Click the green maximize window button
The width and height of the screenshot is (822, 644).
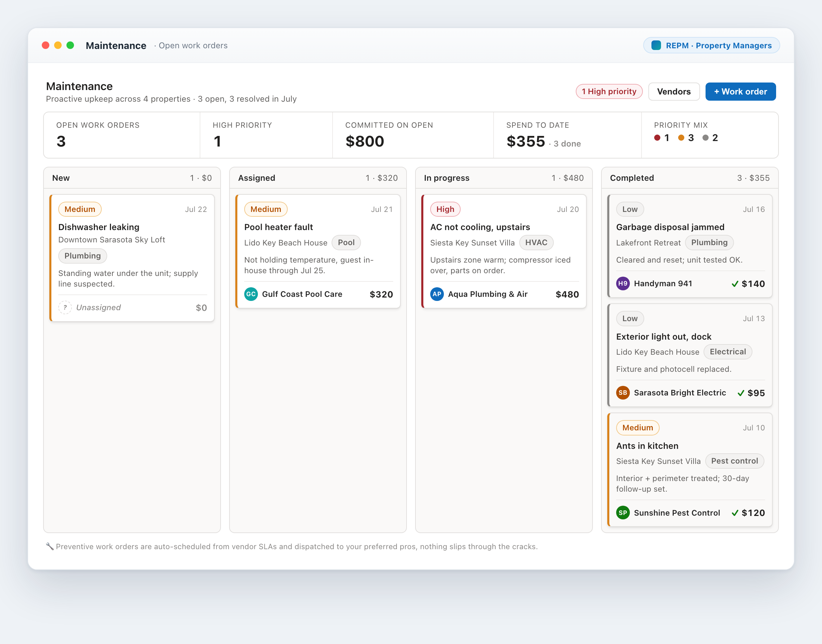pos(70,45)
